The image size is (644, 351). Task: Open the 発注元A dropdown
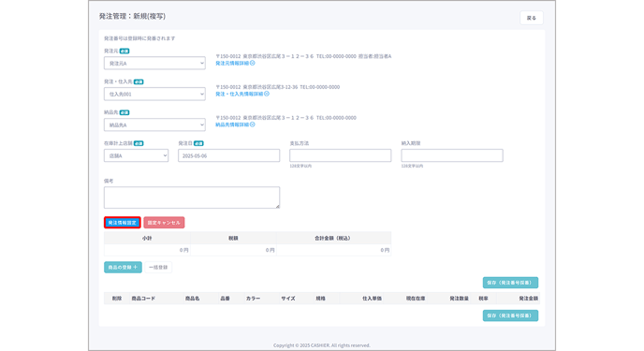coord(154,64)
